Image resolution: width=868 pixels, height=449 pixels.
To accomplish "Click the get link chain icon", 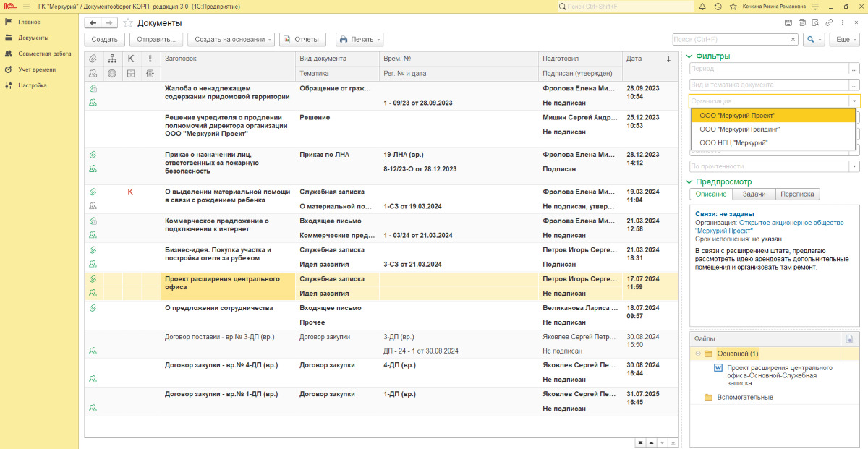I will click(829, 23).
